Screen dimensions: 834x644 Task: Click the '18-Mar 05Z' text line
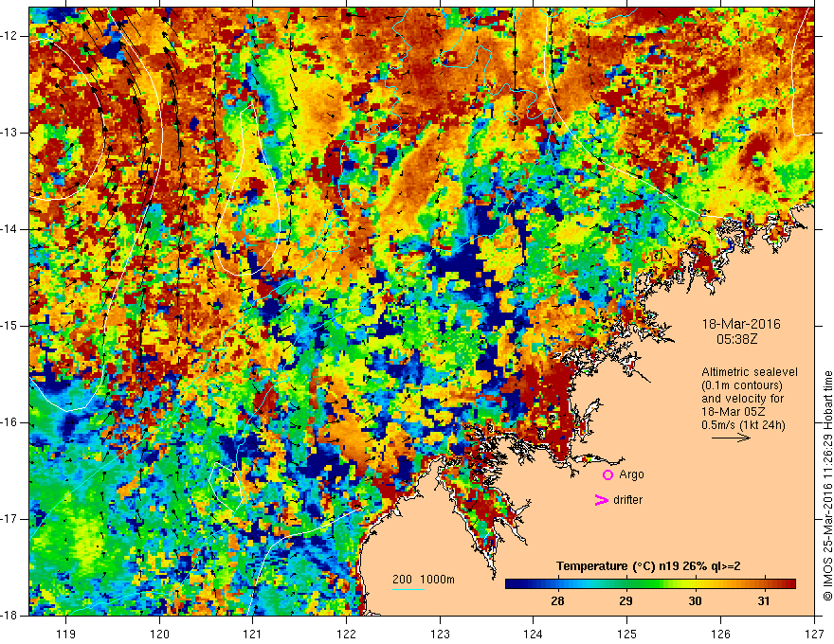733,412
